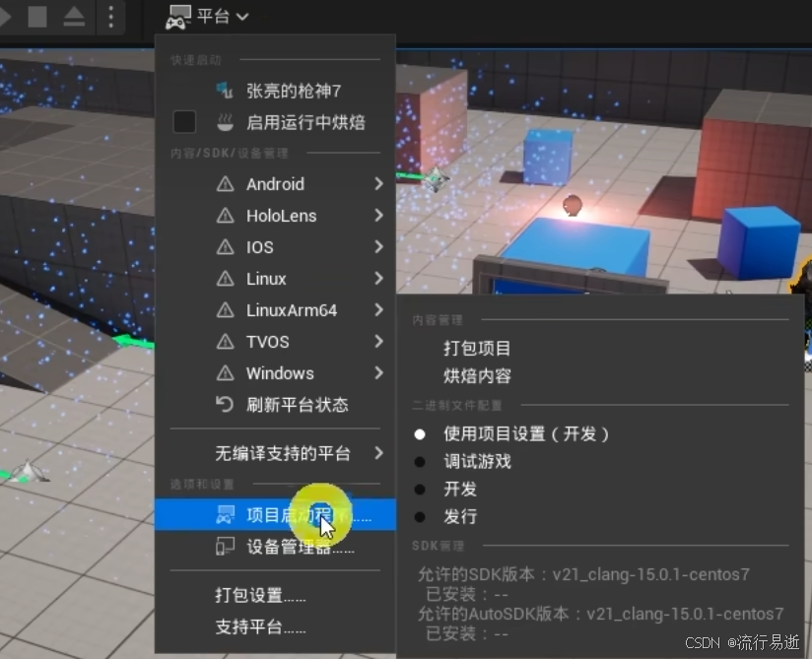This screenshot has width=812, height=659.
Task: Click the platforms gamepad monitor icon
Action: 178,17
